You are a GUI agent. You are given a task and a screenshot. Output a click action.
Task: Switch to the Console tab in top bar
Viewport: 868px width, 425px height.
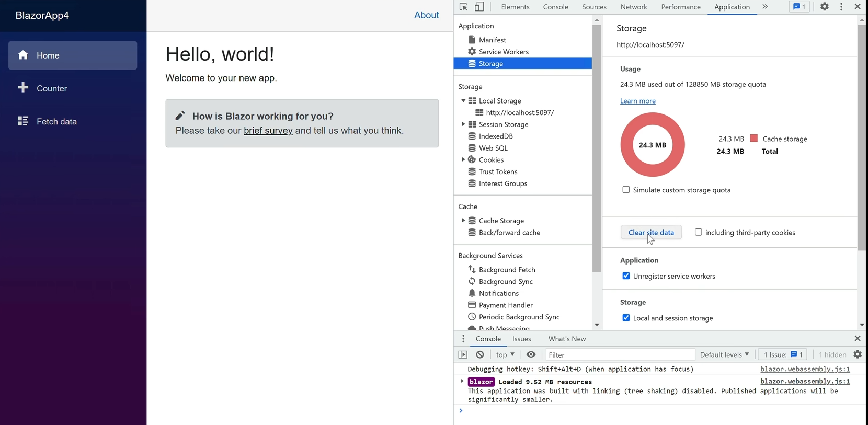point(555,7)
